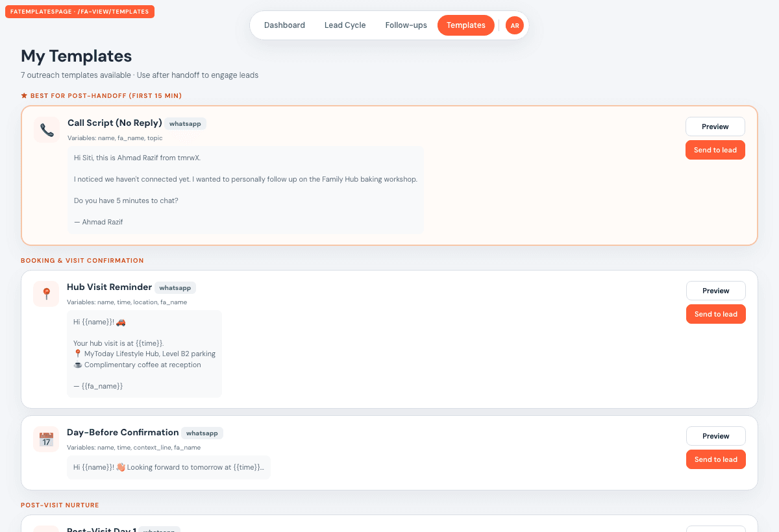
Task: Click the Hub Visit Reminder title
Action: point(109,287)
